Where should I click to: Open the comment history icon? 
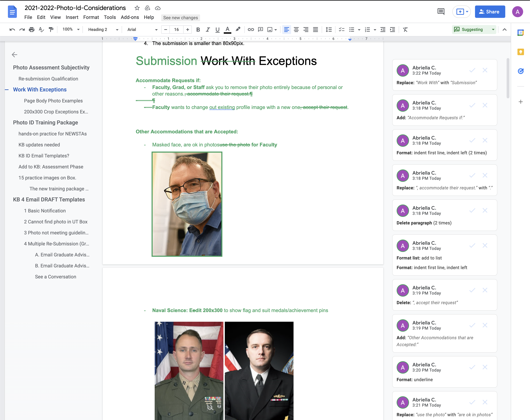coord(441,12)
